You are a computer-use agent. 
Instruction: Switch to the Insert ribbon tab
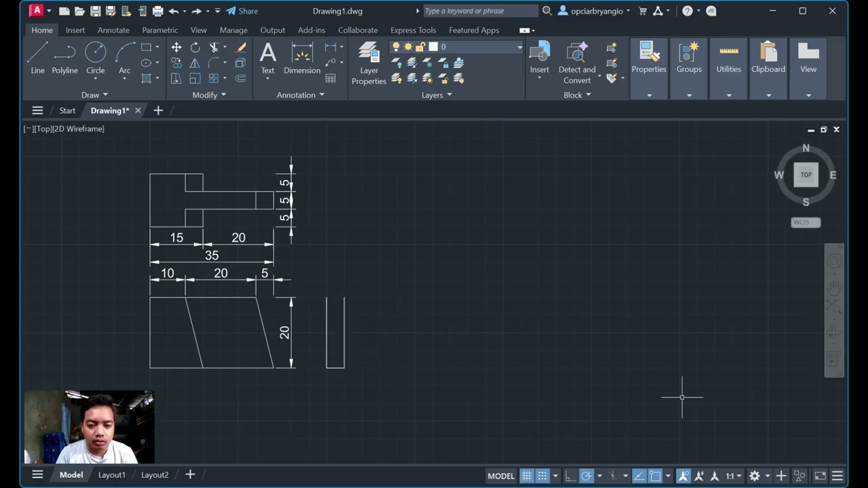[75, 30]
